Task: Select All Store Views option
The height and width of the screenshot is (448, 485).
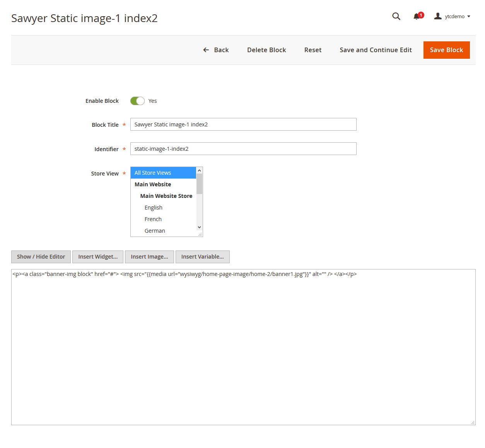Action: coord(163,173)
